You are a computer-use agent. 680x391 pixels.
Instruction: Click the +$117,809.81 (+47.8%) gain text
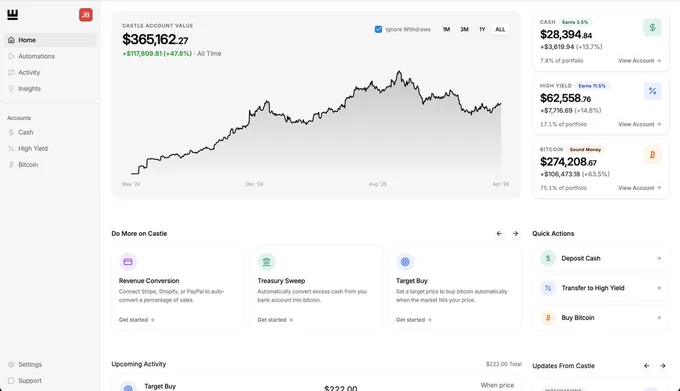[x=157, y=54]
